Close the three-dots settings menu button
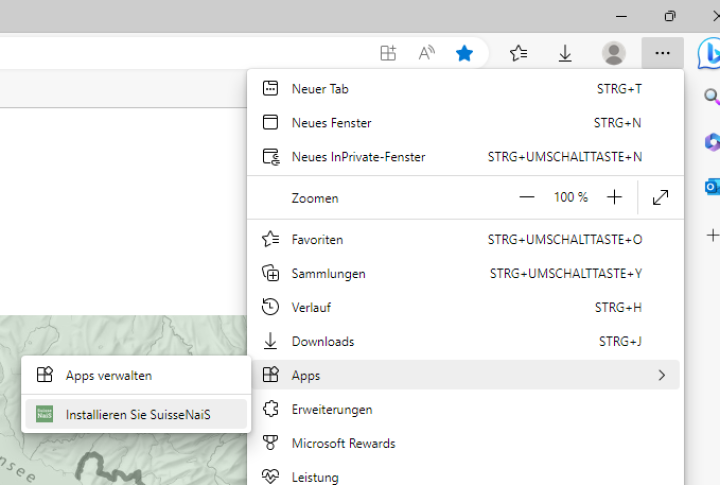Image resolution: width=720 pixels, height=485 pixels. coord(662,53)
